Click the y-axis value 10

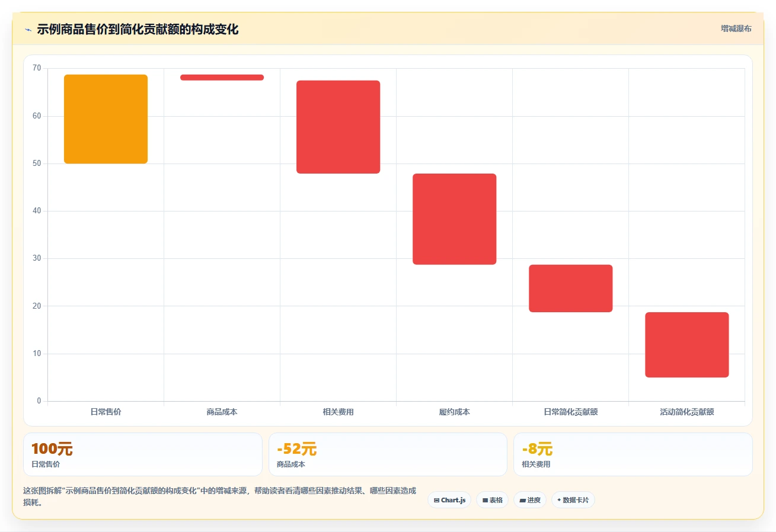pyautogui.click(x=37, y=354)
